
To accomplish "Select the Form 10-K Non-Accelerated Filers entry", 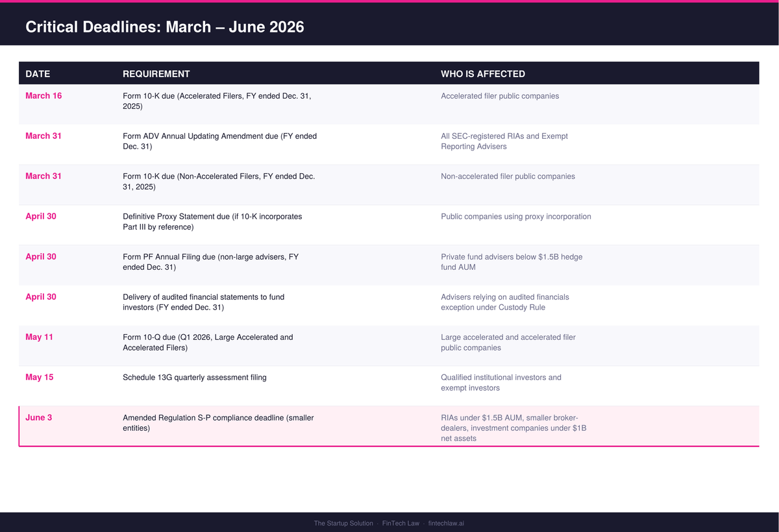I will tap(219, 181).
